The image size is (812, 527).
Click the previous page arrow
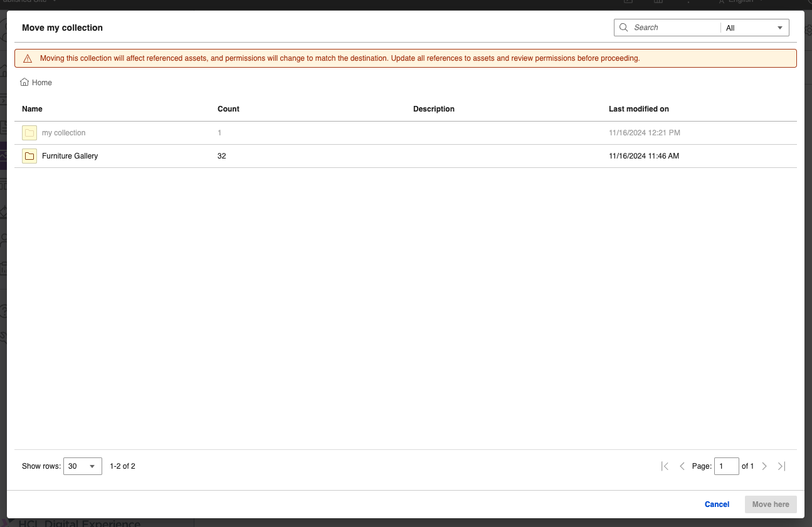point(682,466)
